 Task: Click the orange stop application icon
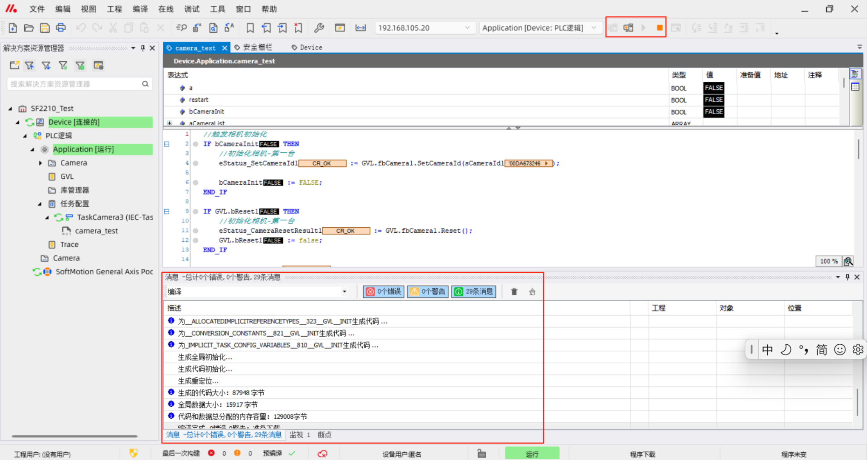pyautogui.click(x=659, y=28)
